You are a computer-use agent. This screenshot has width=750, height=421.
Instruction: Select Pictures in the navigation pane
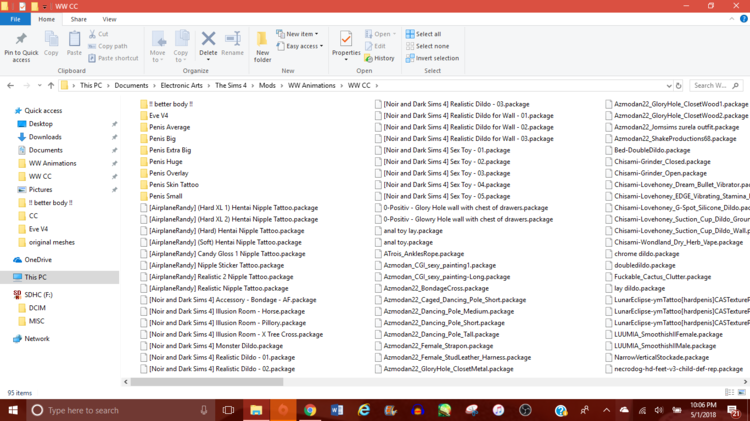pyautogui.click(x=40, y=189)
